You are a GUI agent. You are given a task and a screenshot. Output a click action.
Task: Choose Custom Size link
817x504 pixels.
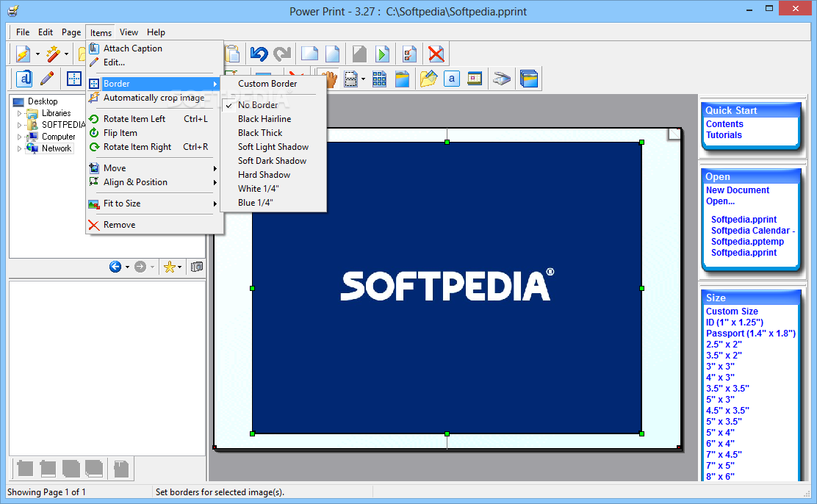click(732, 312)
